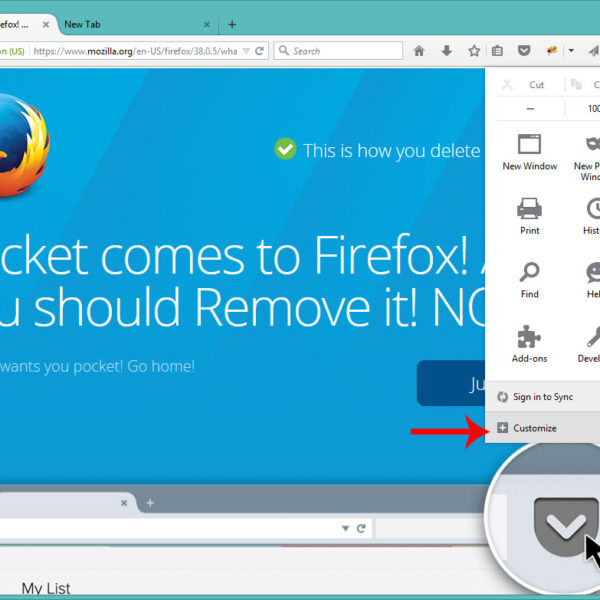Open the URL history dropdown arrow
This screenshot has height=600, width=600.
(246, 51)
